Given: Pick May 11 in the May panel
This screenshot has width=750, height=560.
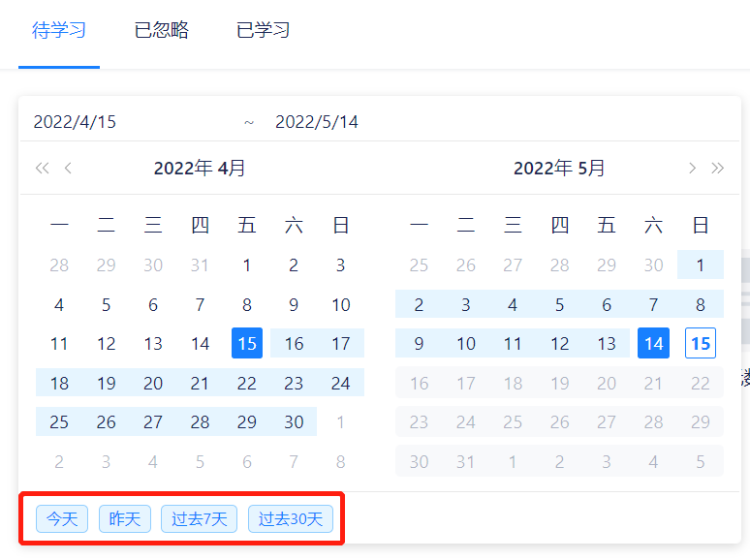Looking at the screenshot, I should point(513,343).
